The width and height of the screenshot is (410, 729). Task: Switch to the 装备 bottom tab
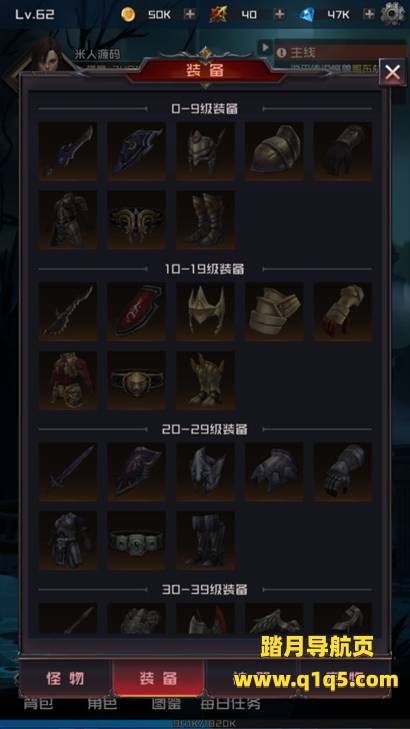pyautogui.click(x=158, y=678)
